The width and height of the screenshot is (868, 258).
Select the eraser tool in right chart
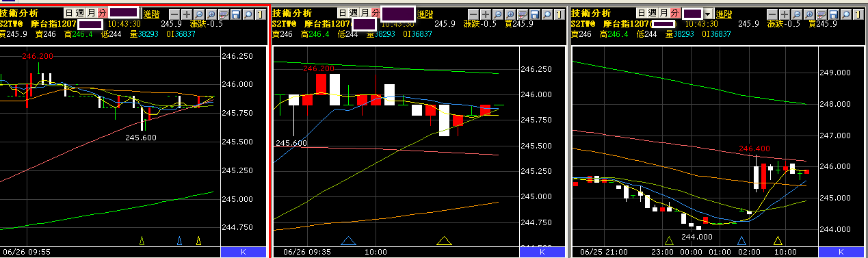[821, 14]
